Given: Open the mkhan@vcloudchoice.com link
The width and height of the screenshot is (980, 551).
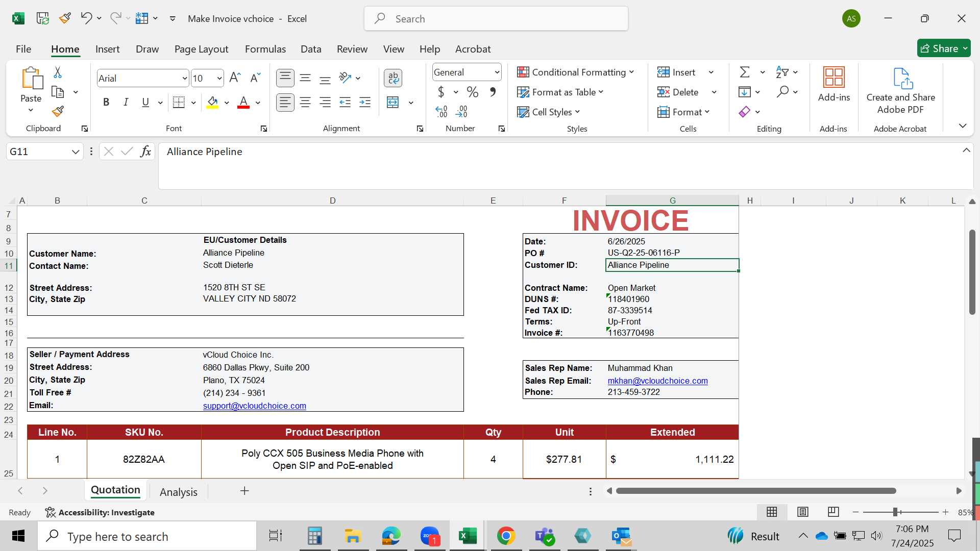Looking at the screenshot, I should 657,381.
